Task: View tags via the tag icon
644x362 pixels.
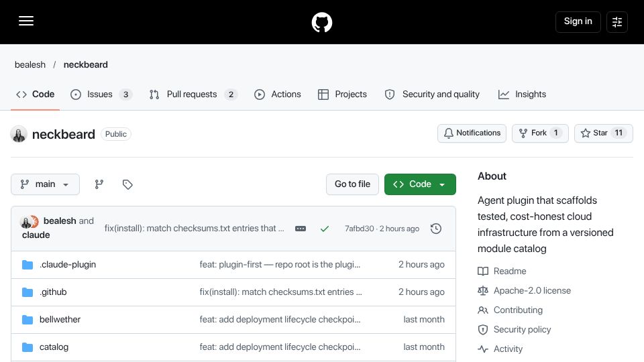Action: (127, 184)
